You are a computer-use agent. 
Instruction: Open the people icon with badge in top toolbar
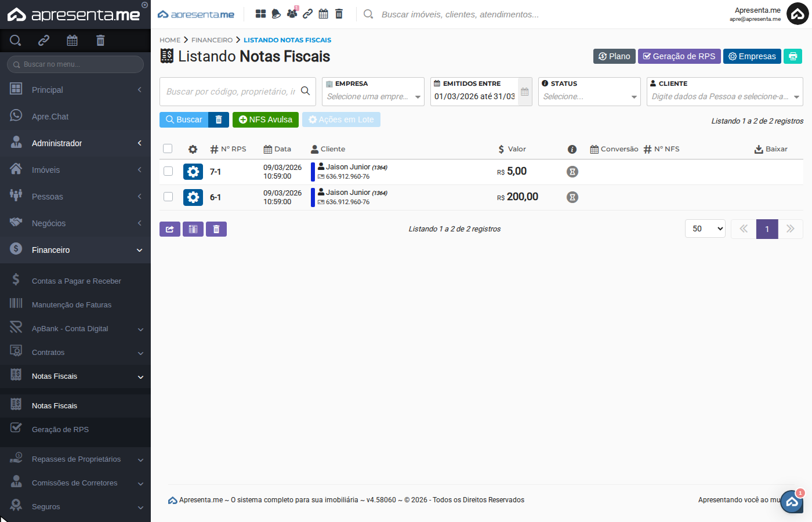[x=292, y=13]
